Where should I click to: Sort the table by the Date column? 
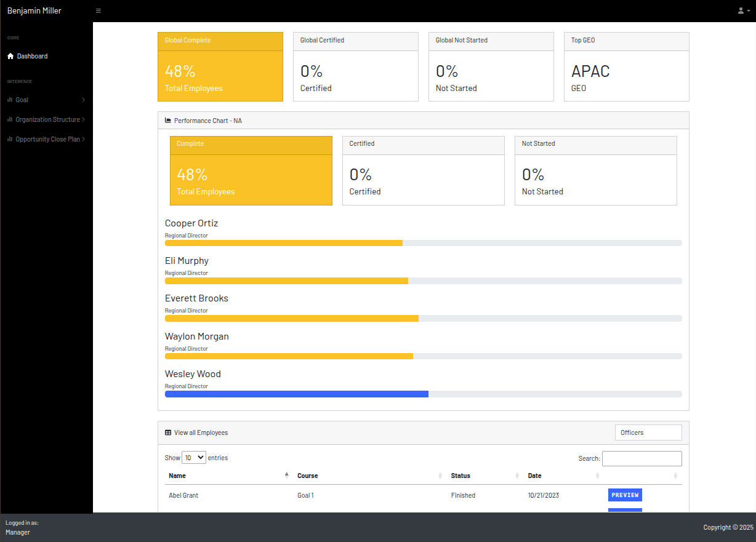coord(565,476)
